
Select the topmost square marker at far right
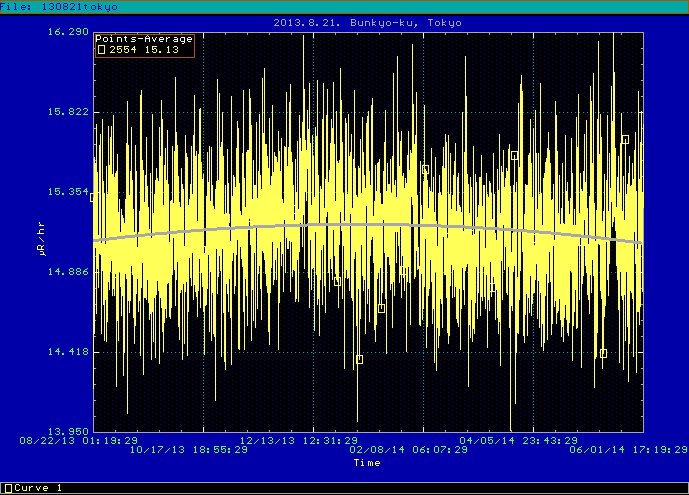625,139
